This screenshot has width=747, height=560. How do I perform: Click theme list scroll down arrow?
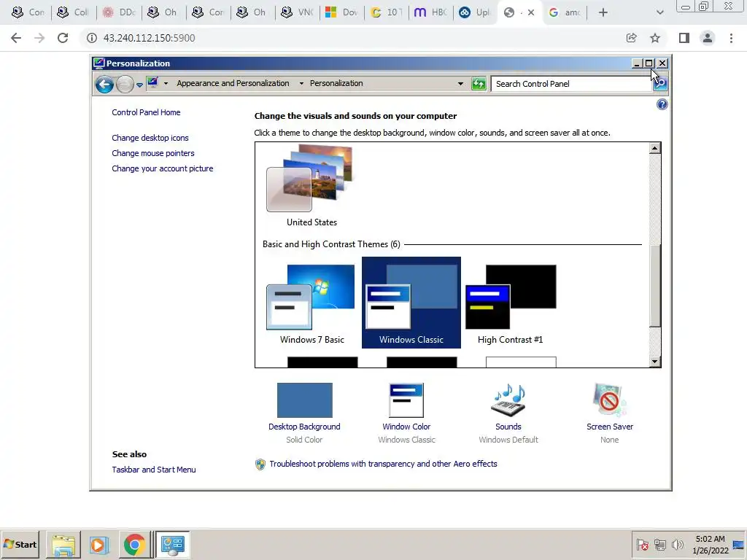[x=654, y=362]
